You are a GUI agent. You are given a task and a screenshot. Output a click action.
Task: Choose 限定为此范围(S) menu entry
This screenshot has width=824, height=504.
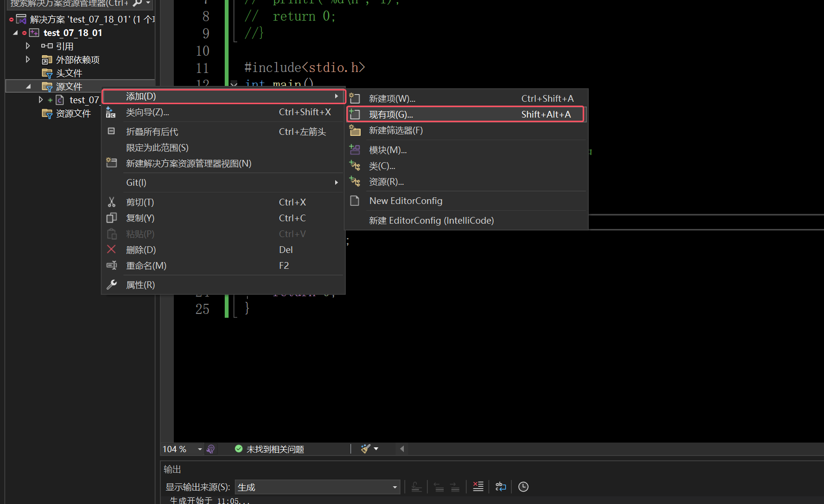[224, 147]
